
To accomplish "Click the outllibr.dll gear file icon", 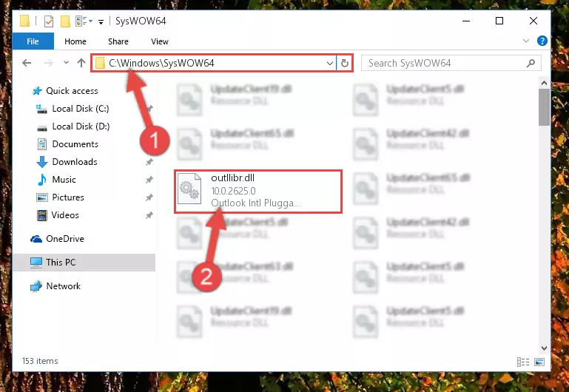I will click(189, 189).
